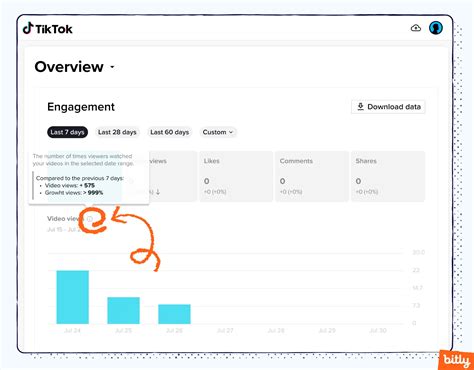Open the Custom date range dropdown
The height and width of the screenshot is (370, 474).
pyautogui.click(x=218, y=132)
